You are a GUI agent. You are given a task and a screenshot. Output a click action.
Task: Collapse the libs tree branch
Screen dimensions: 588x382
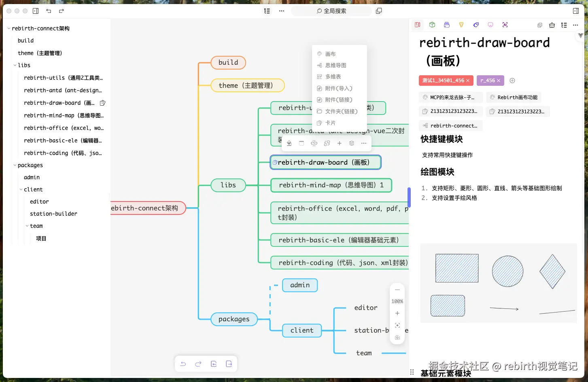(x=15, y=65)
